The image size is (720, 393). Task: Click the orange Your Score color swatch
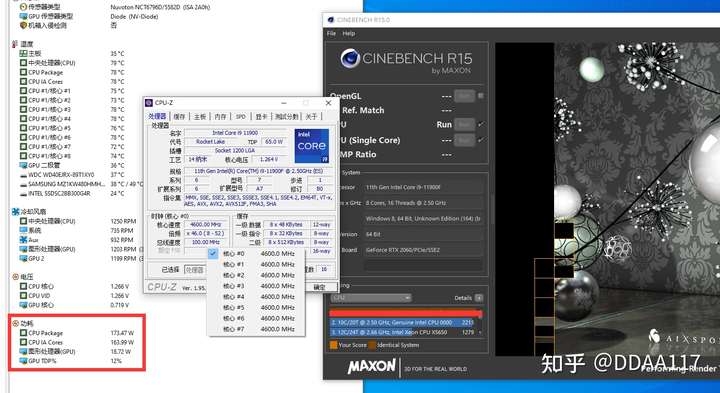click(333, 345)
